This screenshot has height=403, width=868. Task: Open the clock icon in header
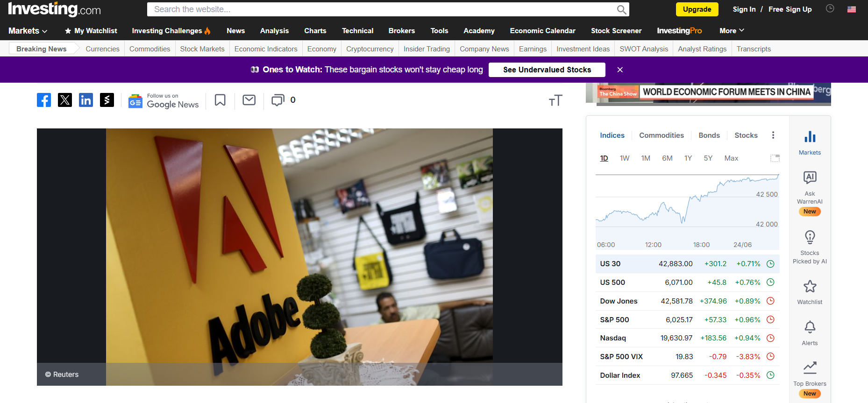coord(830,8)
